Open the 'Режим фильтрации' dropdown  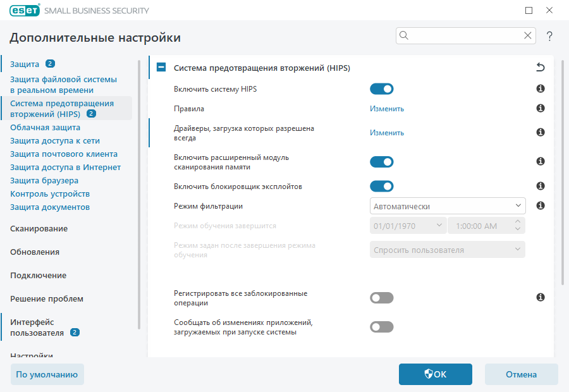447,206
